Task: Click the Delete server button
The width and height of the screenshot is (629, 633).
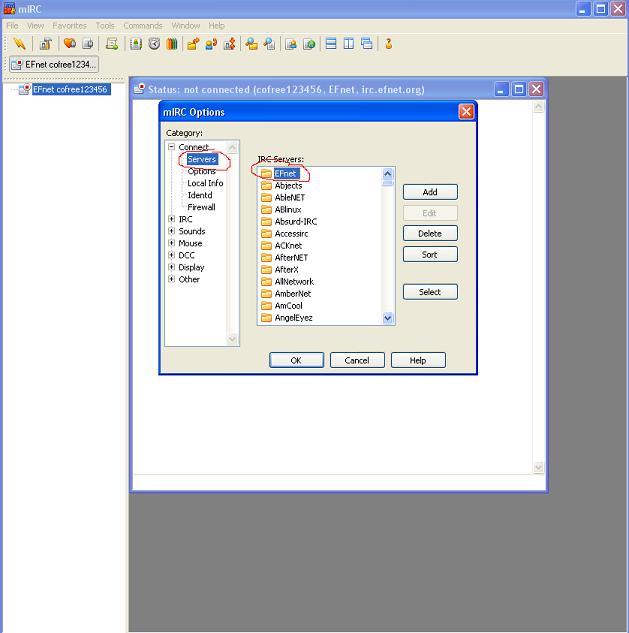Action: tap(430, 233)
